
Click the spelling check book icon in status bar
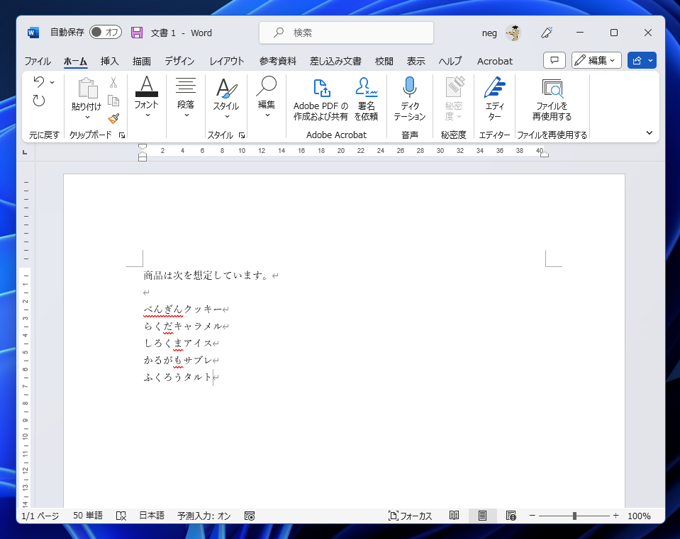coord(121,516)
